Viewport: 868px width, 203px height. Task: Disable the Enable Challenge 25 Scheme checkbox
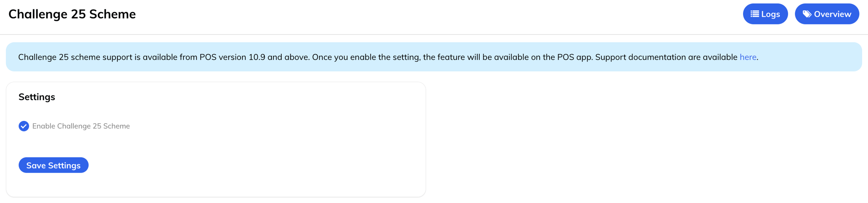(x=24, y=126)
